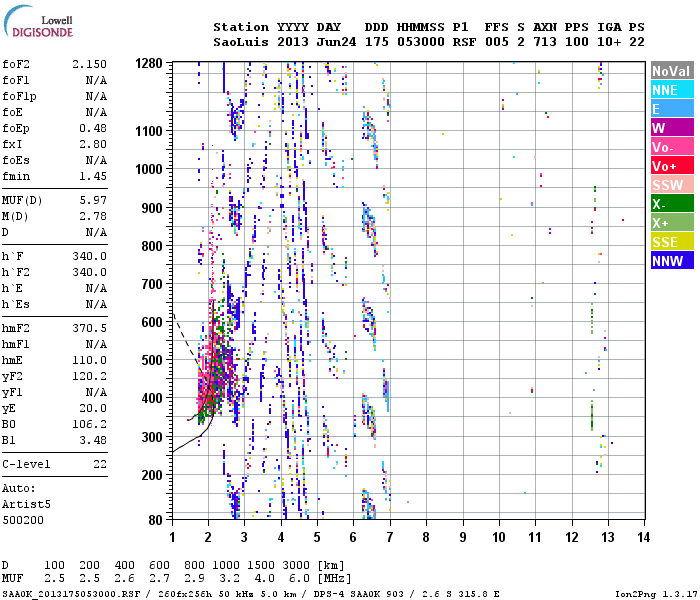Click the 713 AXN header value
This screenshot has height=600, width=700.
(545, 42)
